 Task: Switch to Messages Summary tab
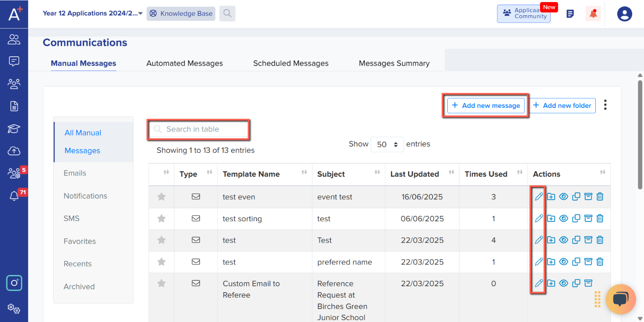pos(394,63)
